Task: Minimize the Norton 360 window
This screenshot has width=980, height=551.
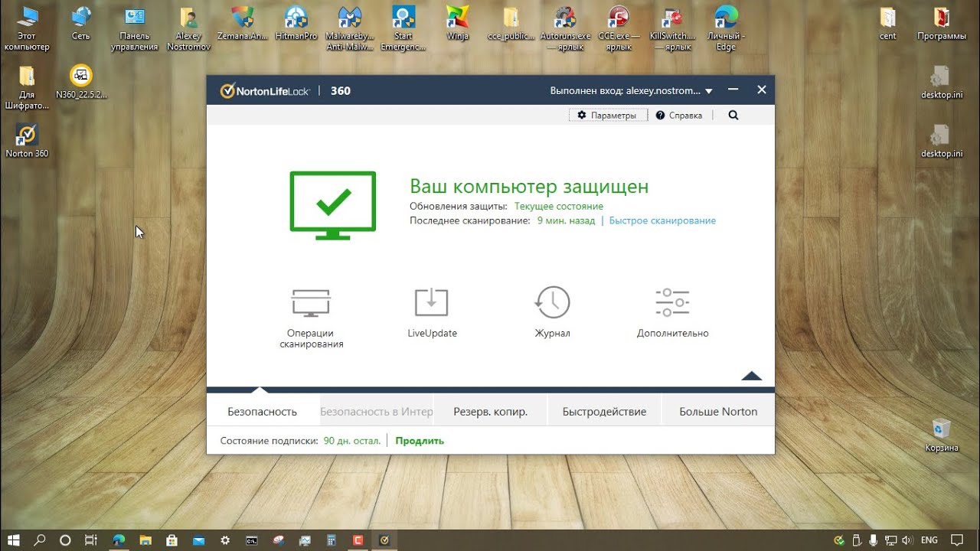Action: pos(733,90)
